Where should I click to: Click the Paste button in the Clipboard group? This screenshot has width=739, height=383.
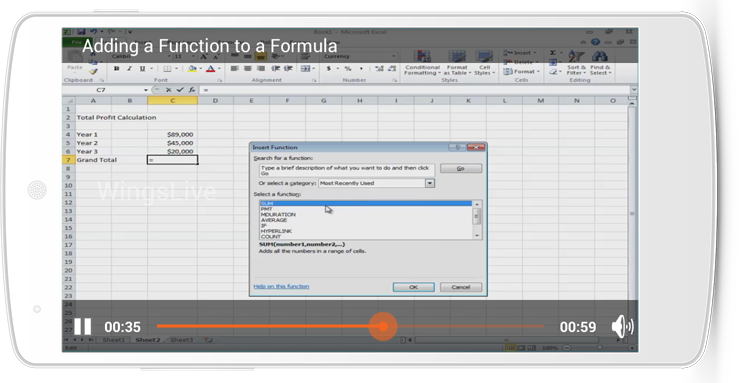point(74,61)
